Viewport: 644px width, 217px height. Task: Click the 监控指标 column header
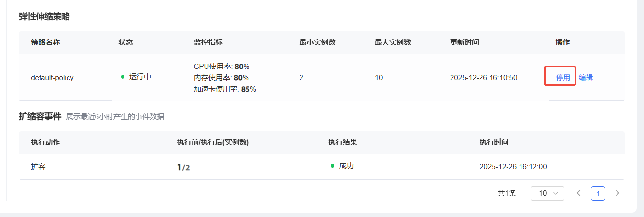tap(208, 42)
